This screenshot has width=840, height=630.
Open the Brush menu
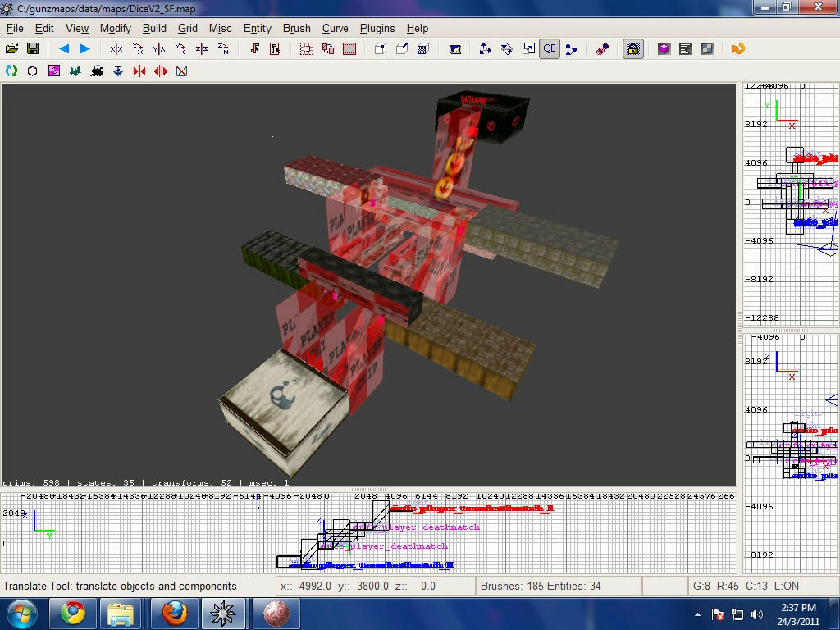[296, 28]
